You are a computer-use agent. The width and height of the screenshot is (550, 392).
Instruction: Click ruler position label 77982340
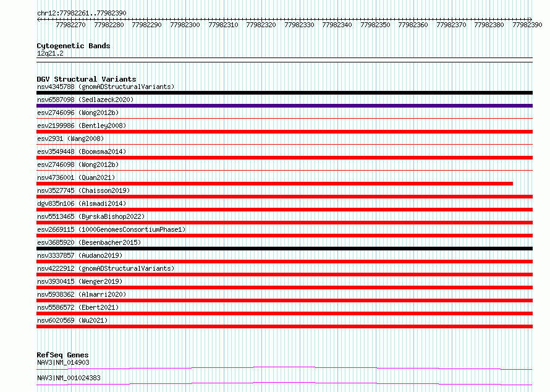tap(337, 25)
